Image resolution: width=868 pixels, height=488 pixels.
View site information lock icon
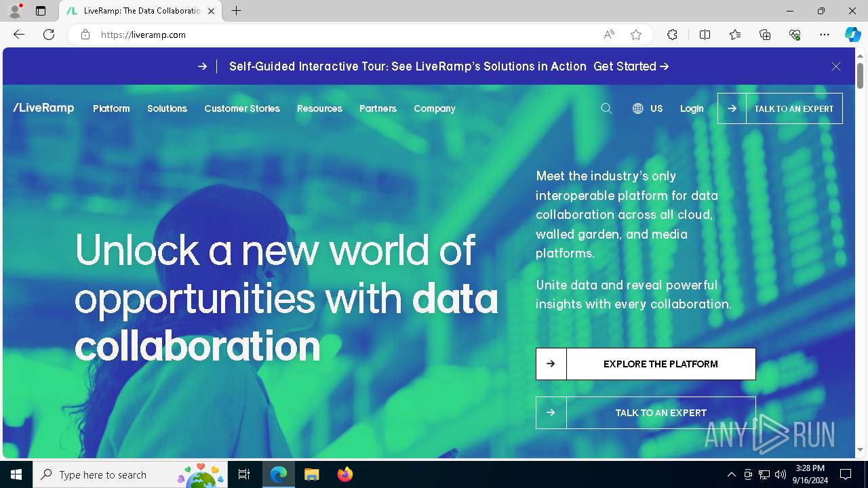pyautogui.click(x=85, y=35)
